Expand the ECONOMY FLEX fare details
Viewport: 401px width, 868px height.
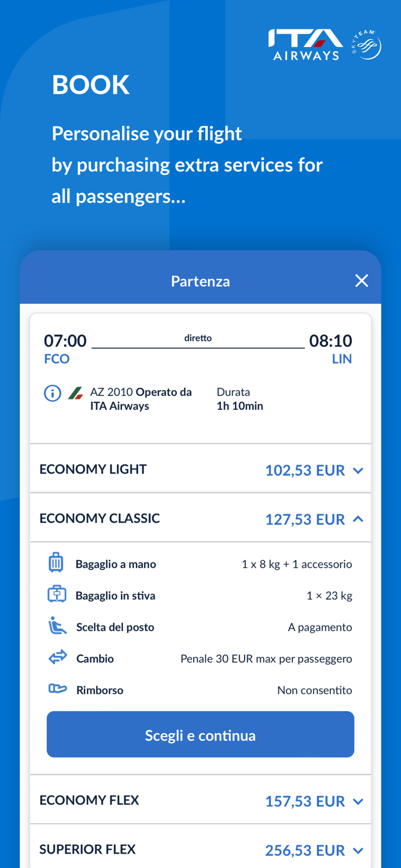coord(358,801)
